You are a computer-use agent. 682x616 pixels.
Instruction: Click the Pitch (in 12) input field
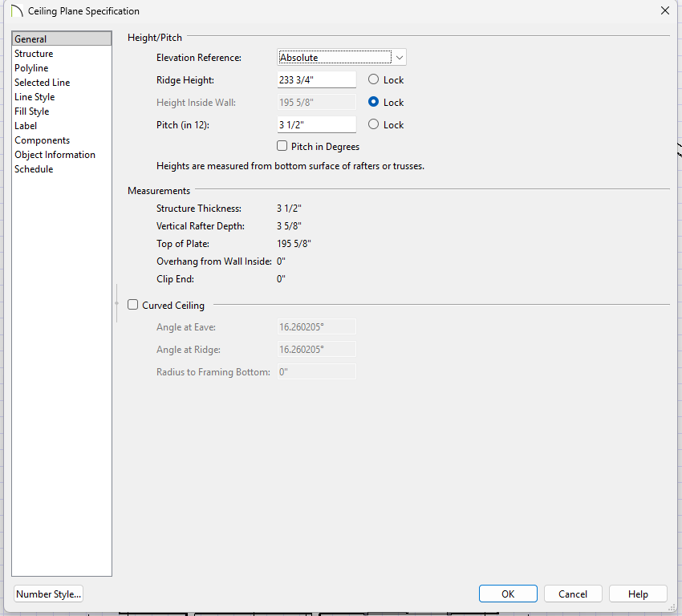tap(317, 125)
